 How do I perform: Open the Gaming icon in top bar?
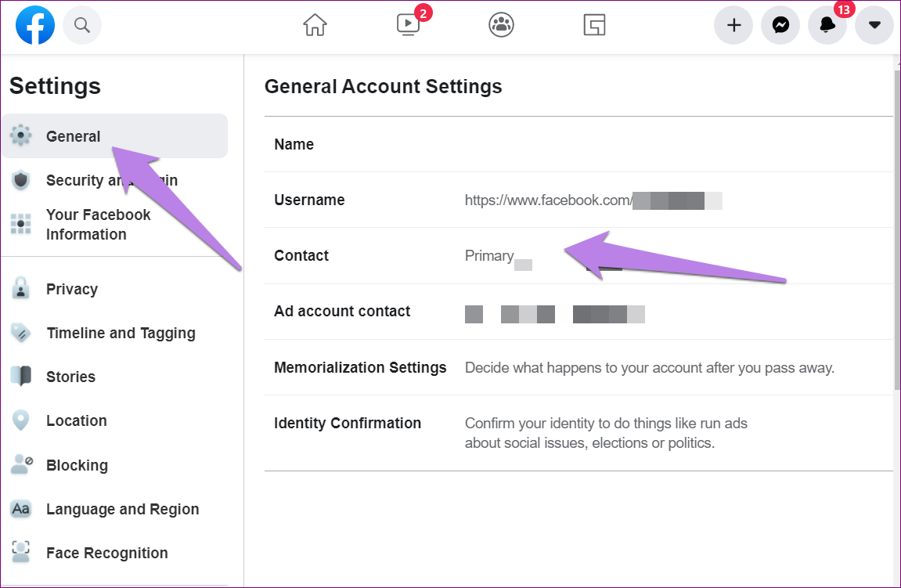click(595, 26)
